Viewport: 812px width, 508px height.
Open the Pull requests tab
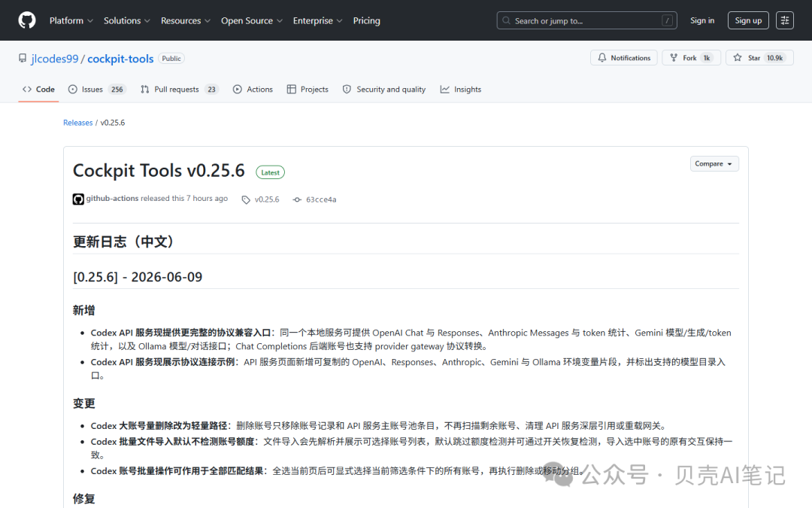point(180,89)
